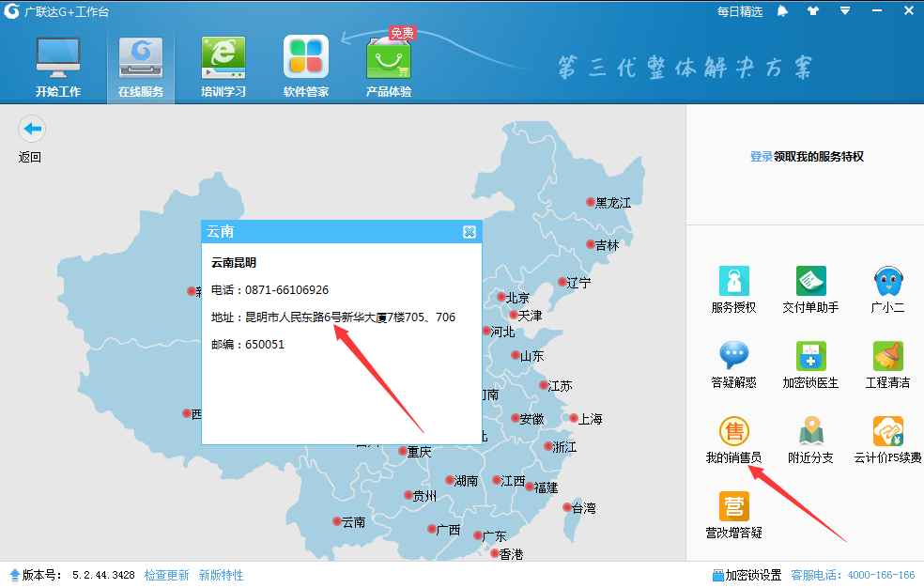Launch the 加密锁医生 tool
Image resolution: width=924 pixels, height=588 pixels.
coord(811,355)
